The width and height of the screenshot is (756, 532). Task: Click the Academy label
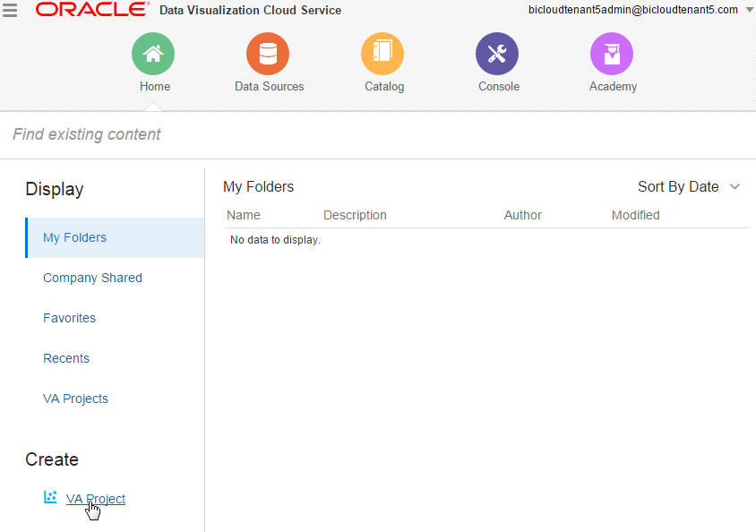613,87
